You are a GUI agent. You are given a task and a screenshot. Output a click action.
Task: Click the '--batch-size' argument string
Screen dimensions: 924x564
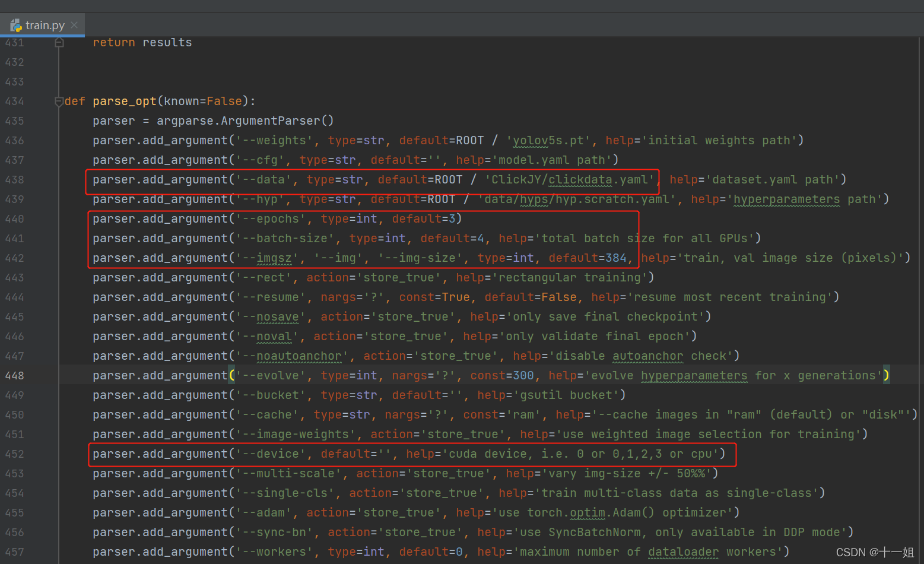pos(285,239)
